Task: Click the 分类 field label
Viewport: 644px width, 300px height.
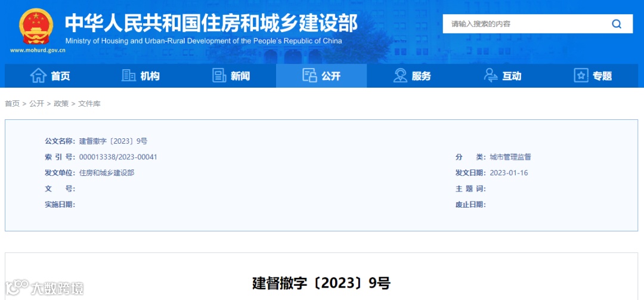Action: [x=470, y=157]
